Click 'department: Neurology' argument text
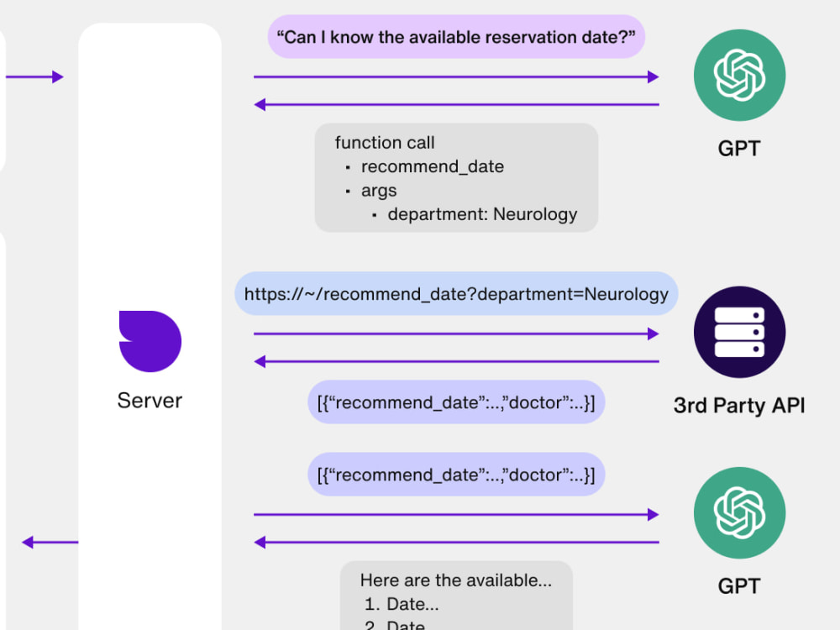 pyautogui.click(x=482, y=214)
